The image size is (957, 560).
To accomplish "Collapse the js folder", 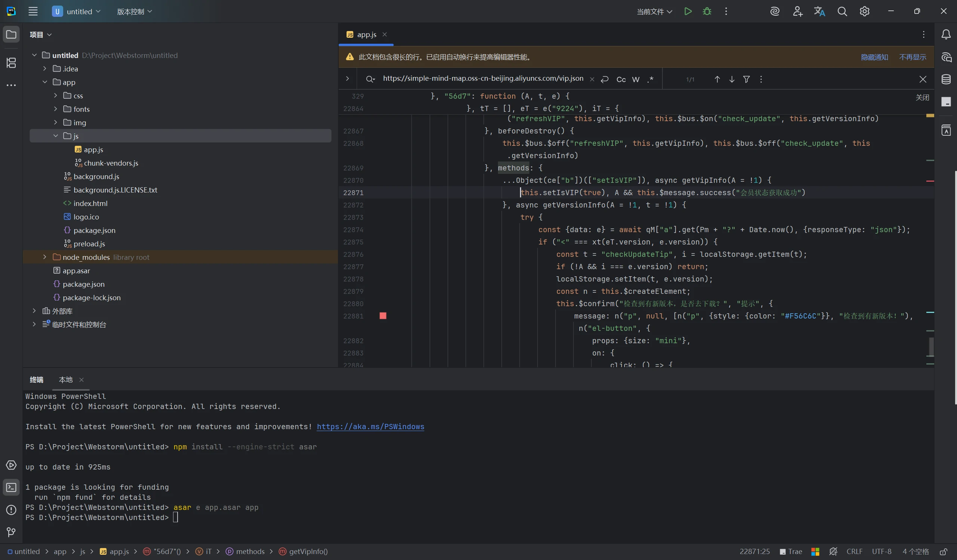I will pyautogui.click(x=55, y=136).
